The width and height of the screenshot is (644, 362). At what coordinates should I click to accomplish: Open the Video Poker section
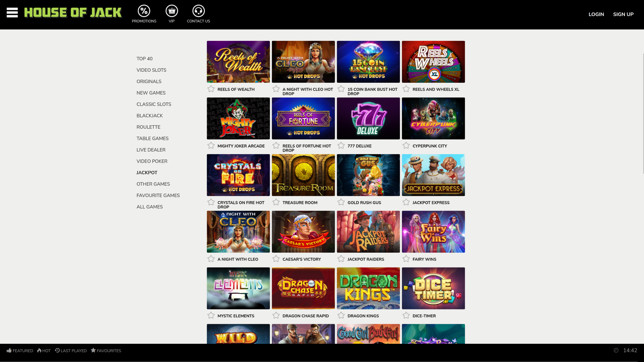point(152,161)
